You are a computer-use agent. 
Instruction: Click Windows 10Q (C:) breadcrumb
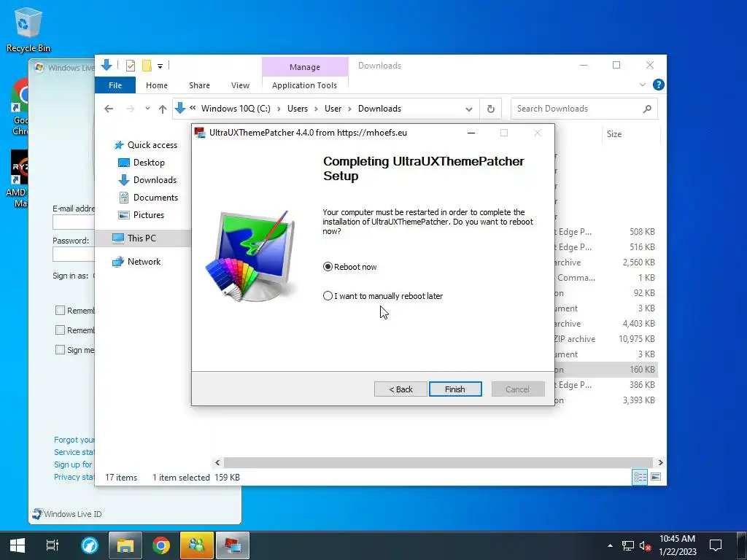pos(236,109)
